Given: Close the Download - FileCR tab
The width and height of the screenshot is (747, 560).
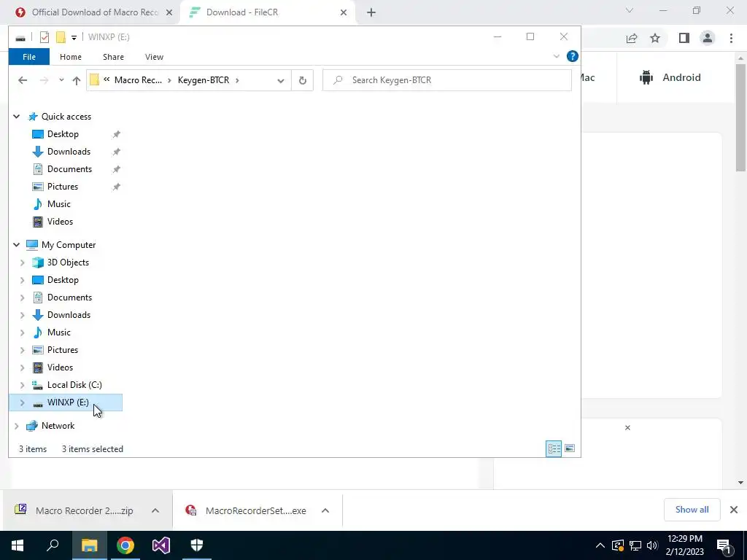Looking at the screenshot, I should (x=344, y=12).
